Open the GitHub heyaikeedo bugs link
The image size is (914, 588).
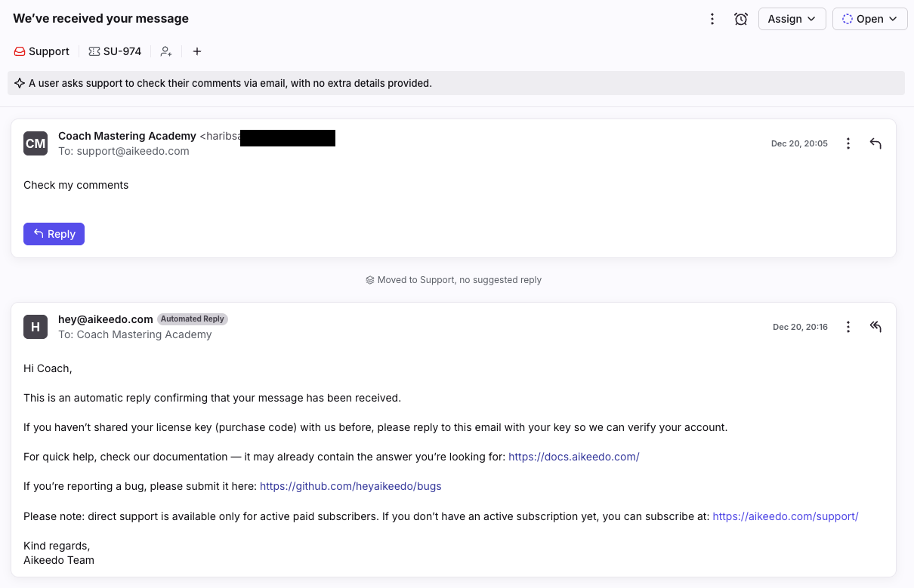[350, 486]
